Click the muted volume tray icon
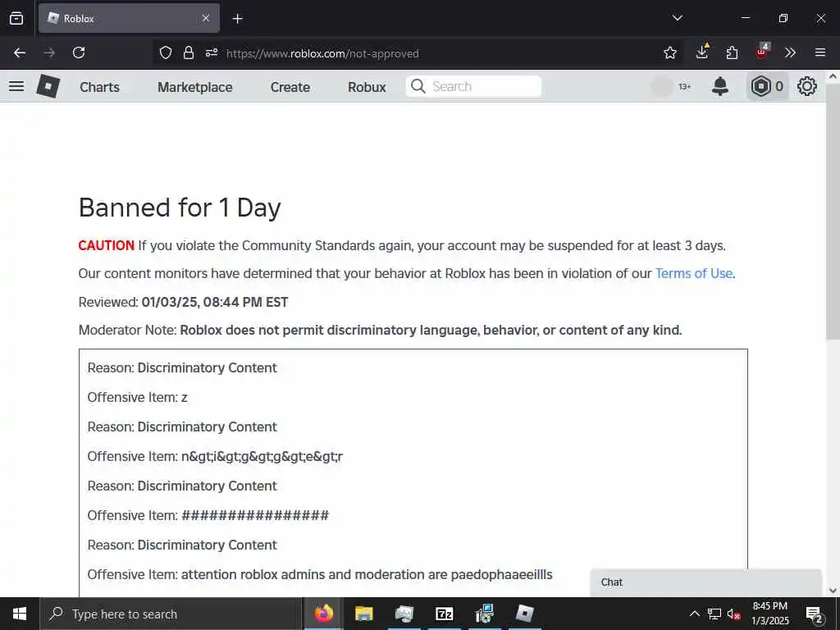The image size is (840, 630). 734,614
